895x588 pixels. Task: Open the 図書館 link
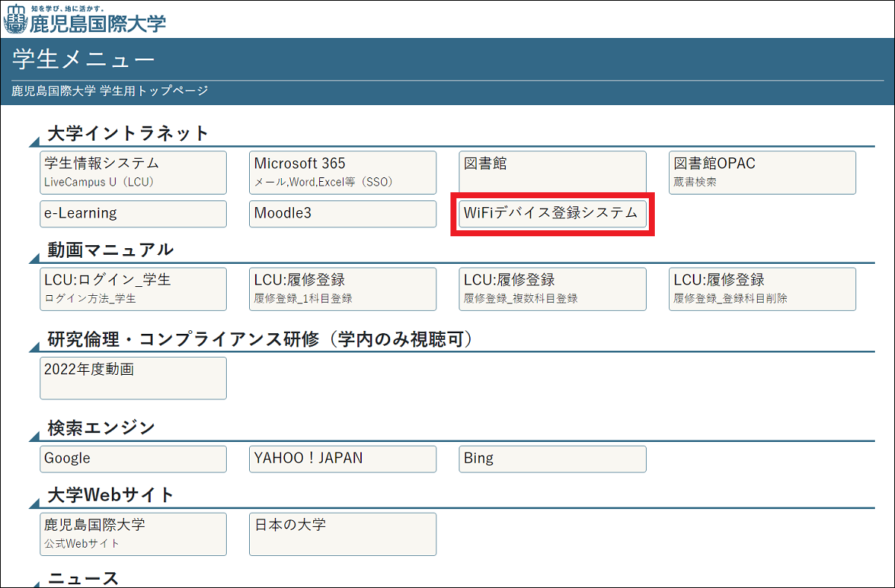click(553, 173)
